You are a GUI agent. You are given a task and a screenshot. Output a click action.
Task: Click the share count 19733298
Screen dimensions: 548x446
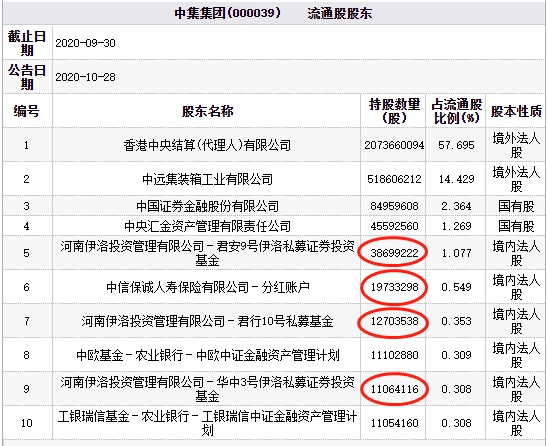(394, 287)
